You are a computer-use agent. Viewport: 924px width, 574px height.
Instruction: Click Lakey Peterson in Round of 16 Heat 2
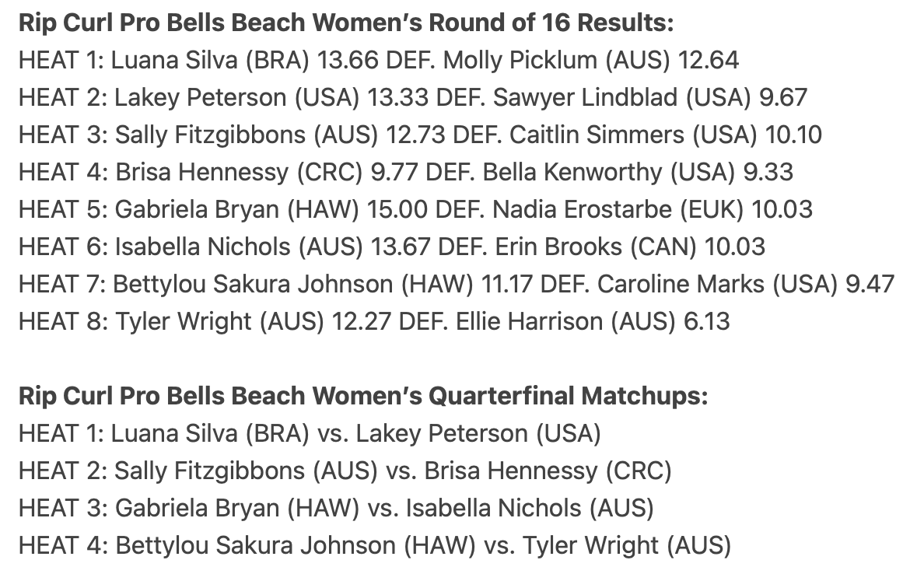coord(200,97)
